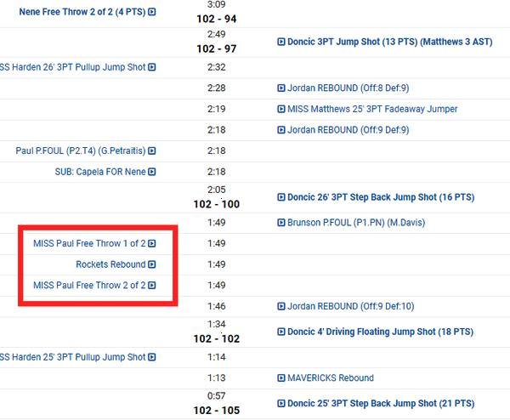510x420 pixels.
Task: Click the 1:14 game clock time
Action: 217,357
